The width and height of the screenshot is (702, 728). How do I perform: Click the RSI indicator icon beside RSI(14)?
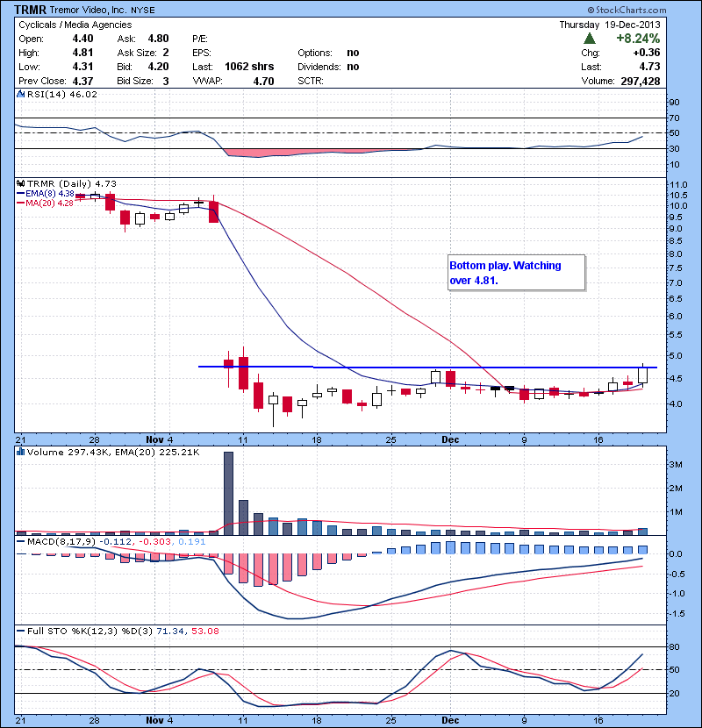pos(20,94)
